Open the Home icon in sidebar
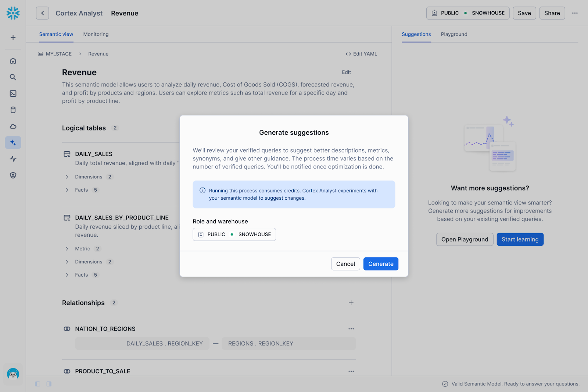588x392 pixels. (13, 61)
